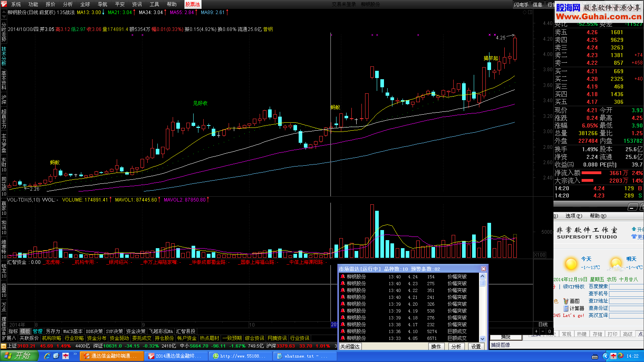Click the keyboard icon in system tray
This screenshot has width=644, height=362.
pyautogui.click(x=595, y=356)
